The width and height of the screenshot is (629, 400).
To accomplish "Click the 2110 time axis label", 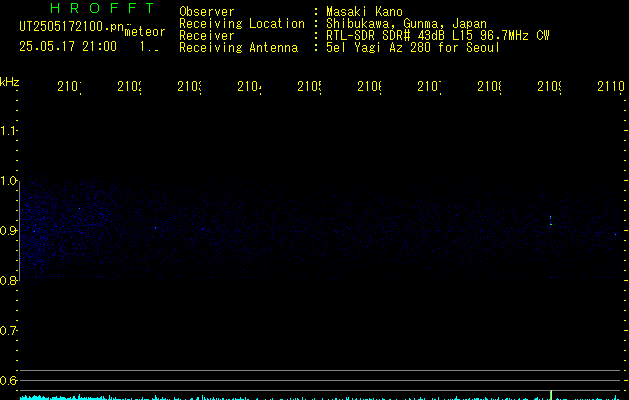I will pos(611,86).
